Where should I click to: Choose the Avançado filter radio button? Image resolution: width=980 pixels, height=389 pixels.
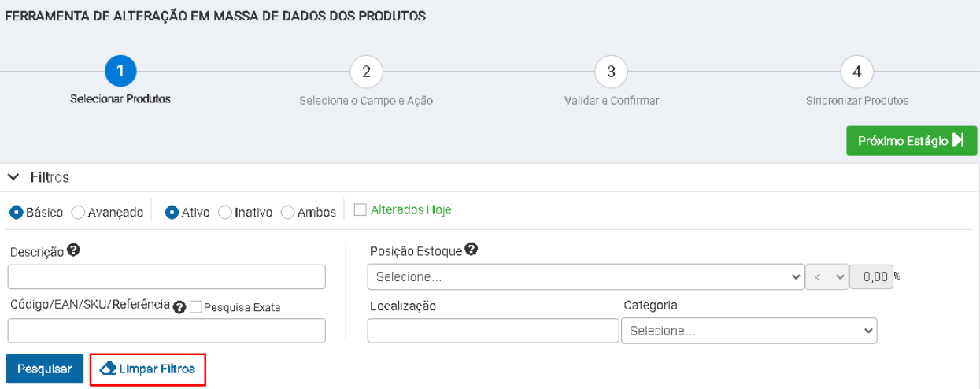(78, 213)
